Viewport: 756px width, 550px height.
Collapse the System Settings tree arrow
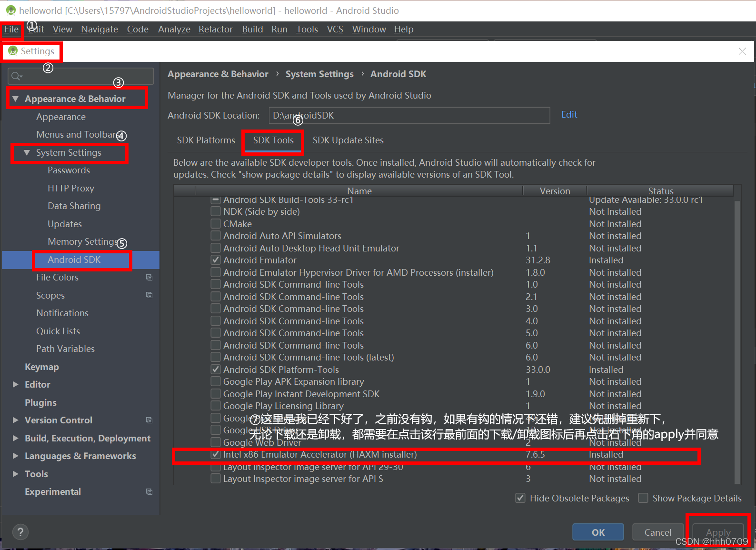27,152
